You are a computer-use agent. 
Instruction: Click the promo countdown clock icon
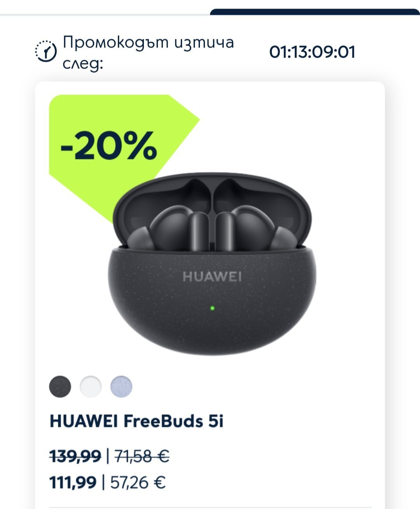(x=46, y=51)
